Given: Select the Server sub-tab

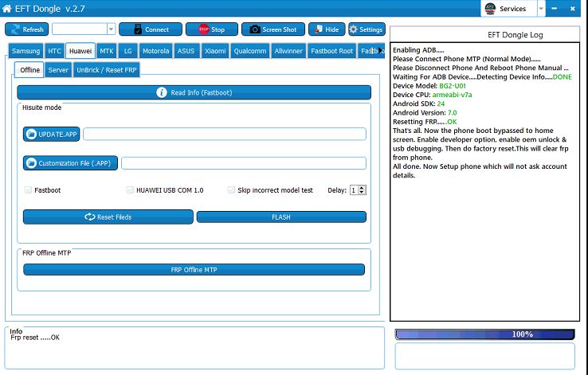Looking at the screenshot, I should 58,70.
